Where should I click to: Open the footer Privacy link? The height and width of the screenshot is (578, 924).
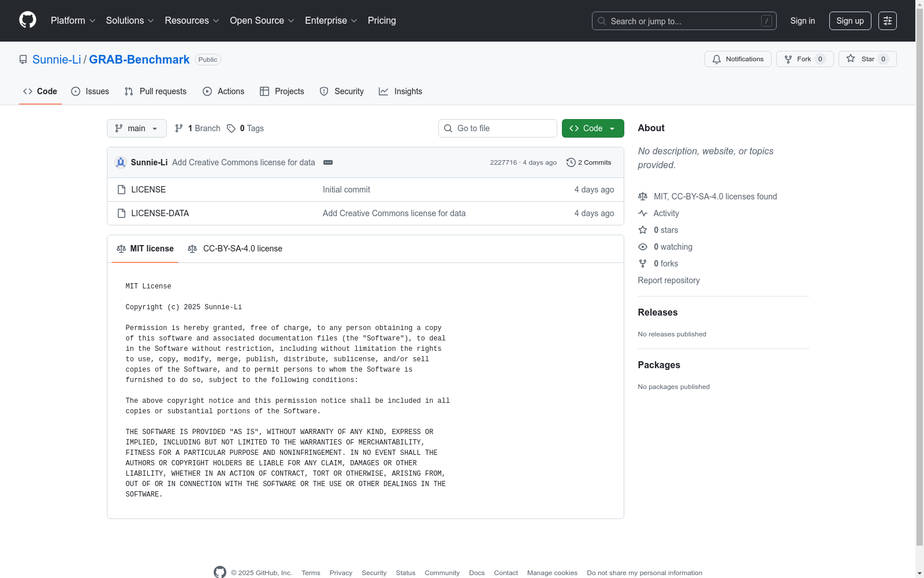point(341,573)
